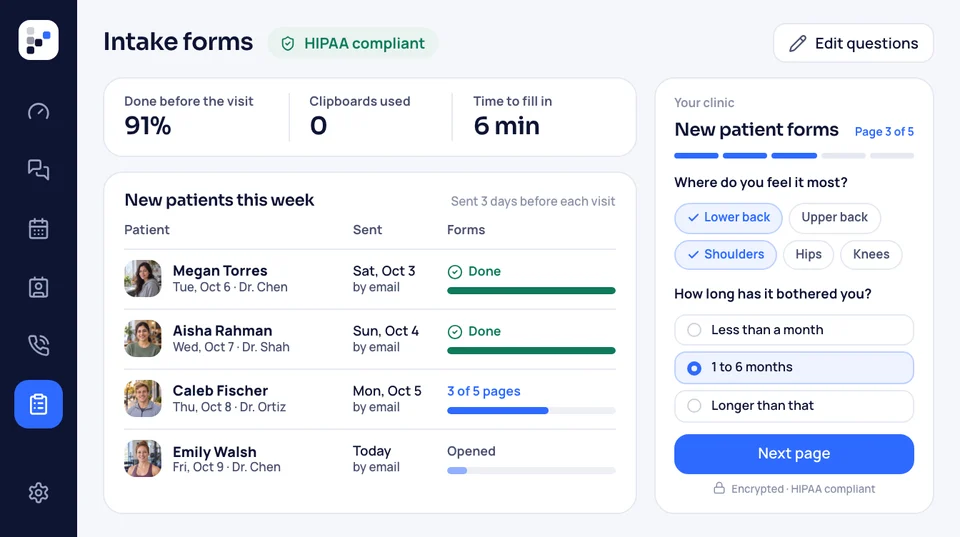Select the intake forms clipboard icon
Viewport: 960px width, 537px height.
coord(39,404)
